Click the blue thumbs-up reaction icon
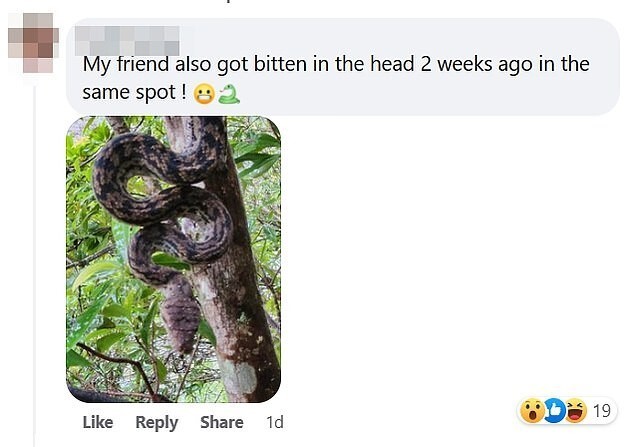Image resolution: width=634 pixels, height=447 pixels. coord(554,411)
